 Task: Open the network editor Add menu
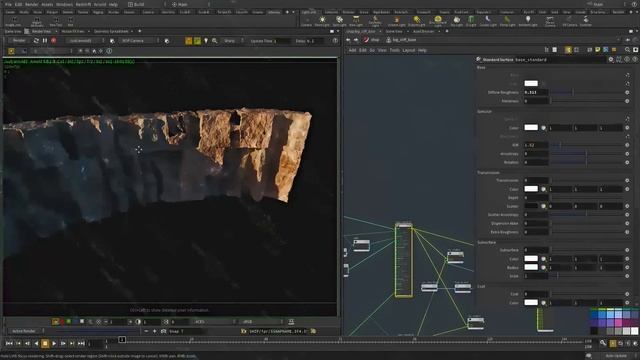[x=352, y=50]
